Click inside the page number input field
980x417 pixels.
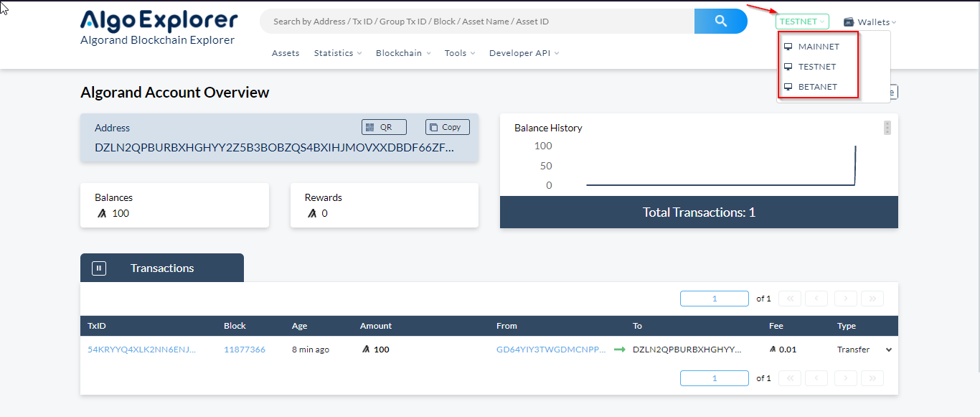(x=714, y=298)
